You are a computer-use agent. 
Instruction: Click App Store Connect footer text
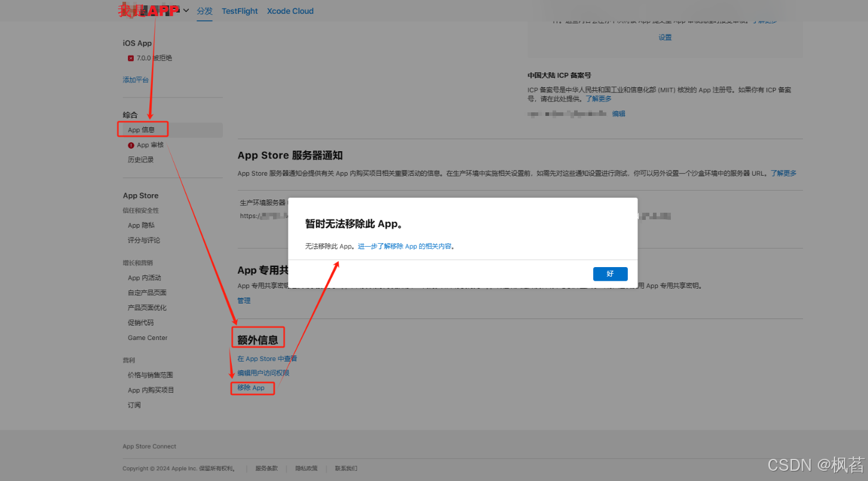click(x=149, y=446)
